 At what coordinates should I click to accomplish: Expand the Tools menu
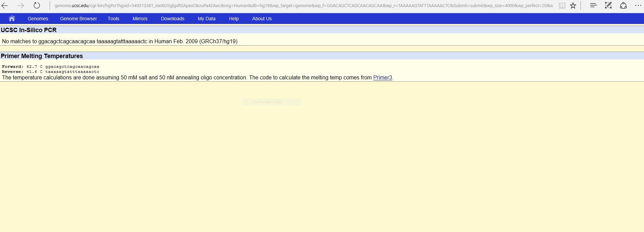click(114, 19)
